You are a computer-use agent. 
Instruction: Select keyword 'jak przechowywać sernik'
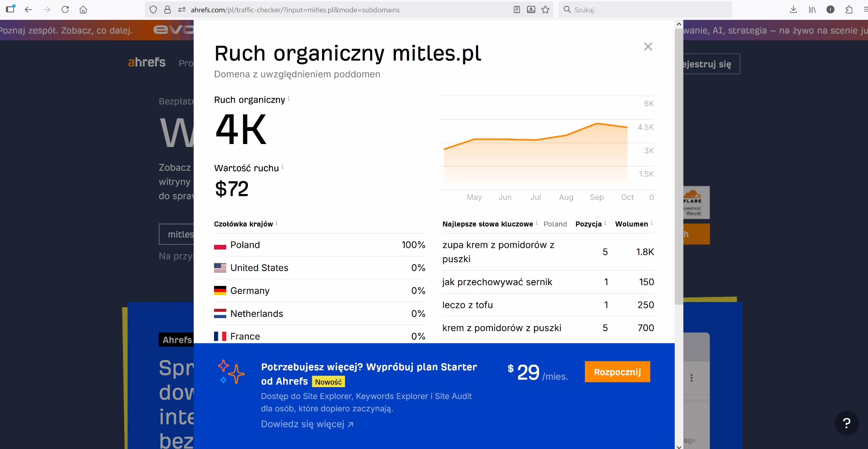click(x=497, y=282)
